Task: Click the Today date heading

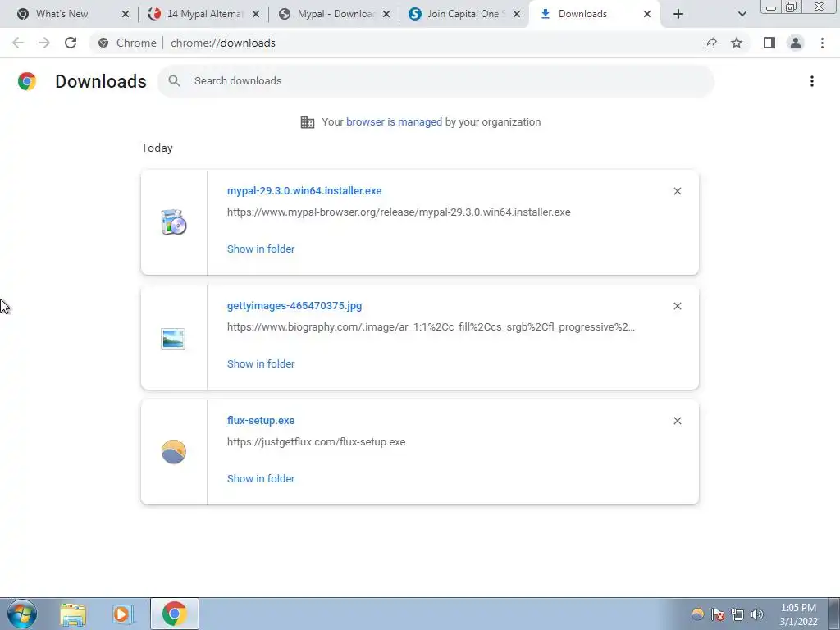Action: (157, 148)
